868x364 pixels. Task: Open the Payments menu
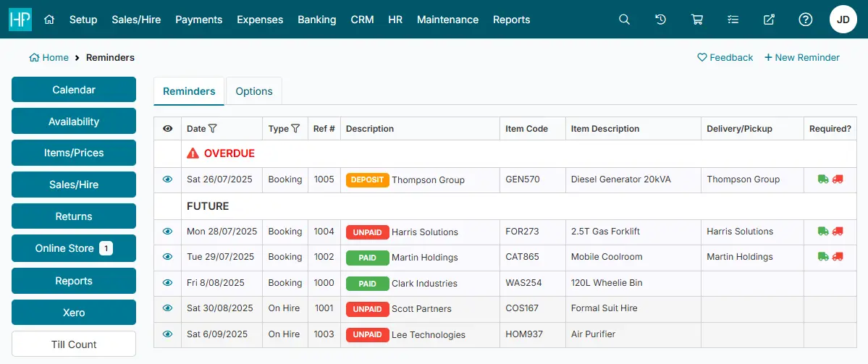point(199,20)
